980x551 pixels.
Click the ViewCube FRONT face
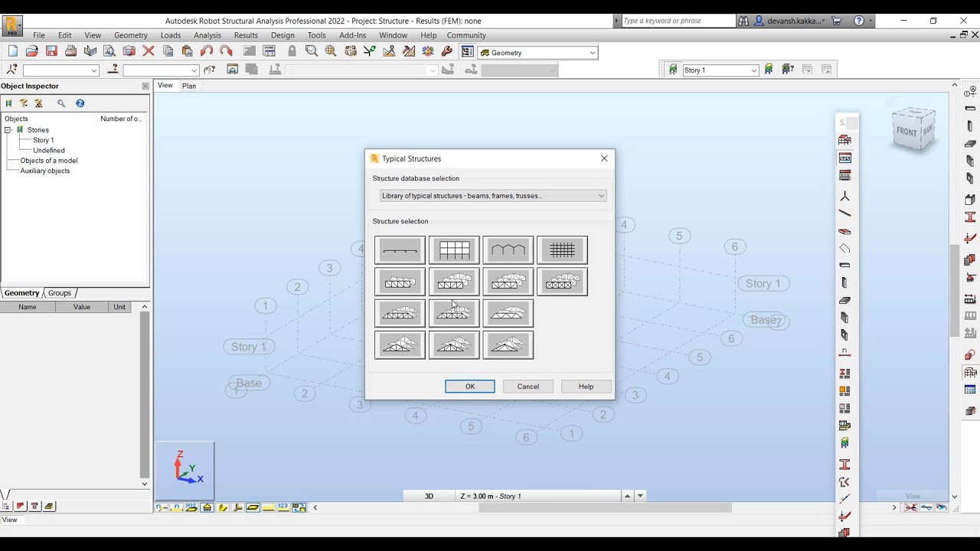[x=906, y=132]
